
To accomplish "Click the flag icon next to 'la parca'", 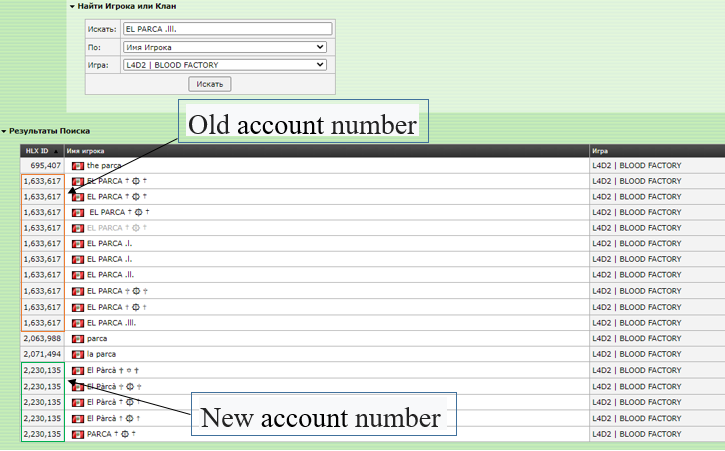I will tap(78, 354).
